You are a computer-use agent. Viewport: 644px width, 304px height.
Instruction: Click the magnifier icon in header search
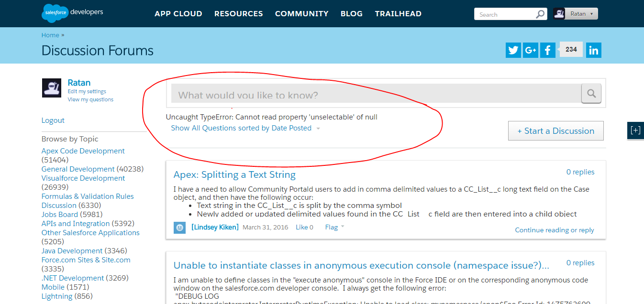tap(540, 14)
